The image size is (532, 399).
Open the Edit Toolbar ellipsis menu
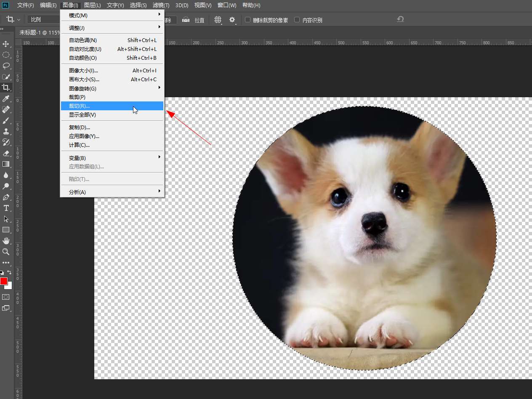[x=6, y=263]
